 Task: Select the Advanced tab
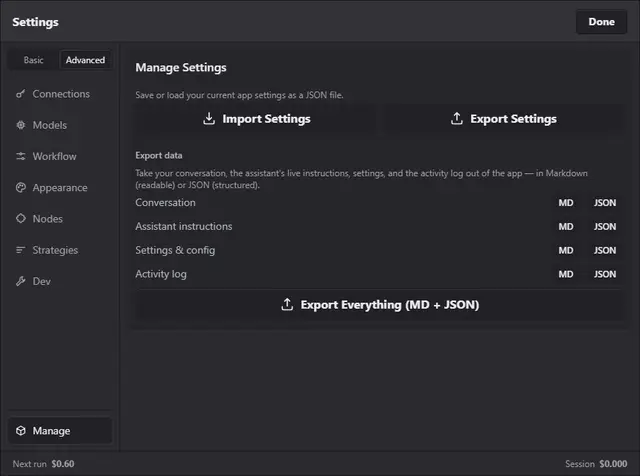pyautogui.click(x=85, y=60)
